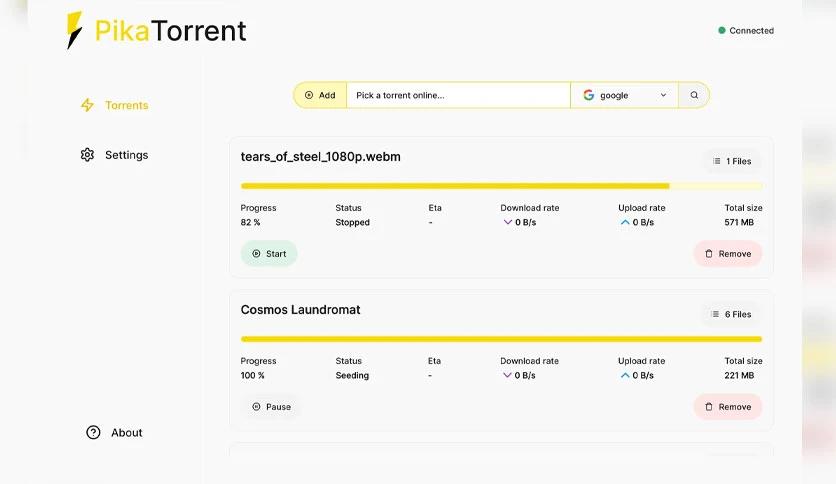This screenshot has height=484, width=836.
Task: Pause the Cosmos Laundromat torrent
Action: coord(271,407)
